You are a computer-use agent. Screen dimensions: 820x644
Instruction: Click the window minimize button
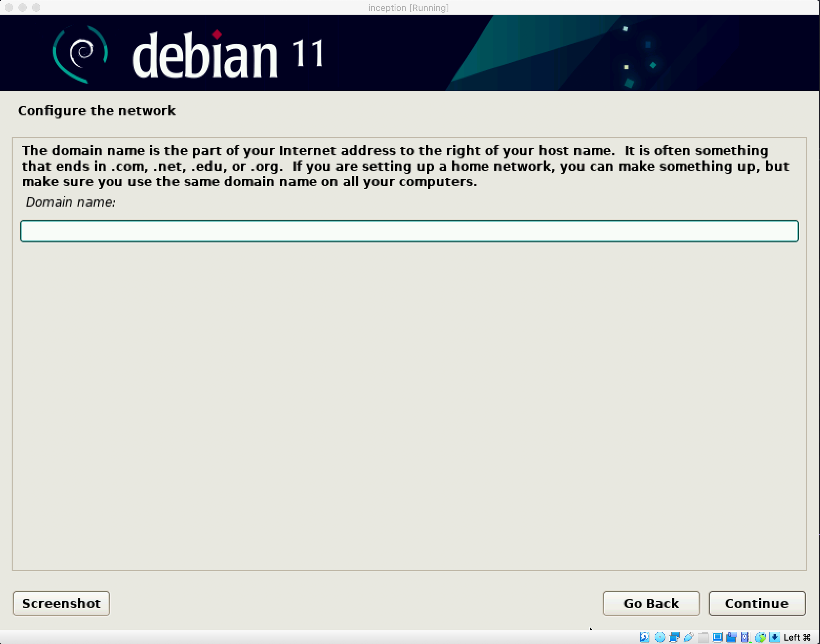pos(23,8)
